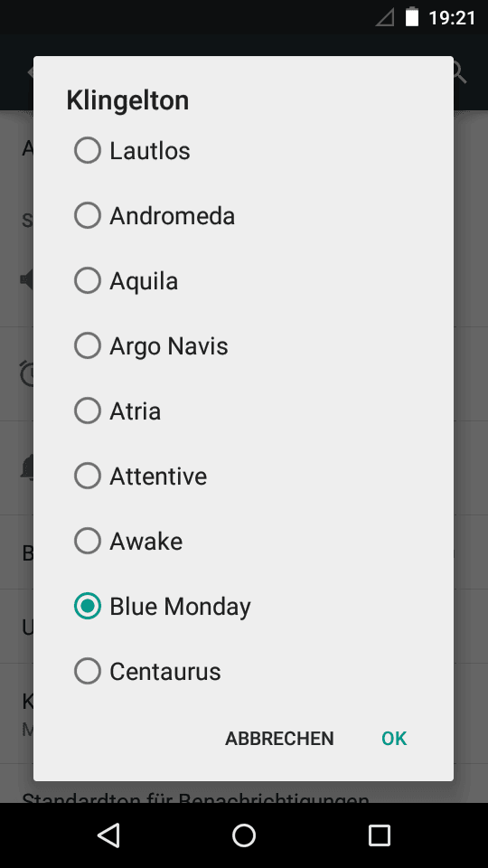Tap the Centaurus ringtone label

[164, 672]
